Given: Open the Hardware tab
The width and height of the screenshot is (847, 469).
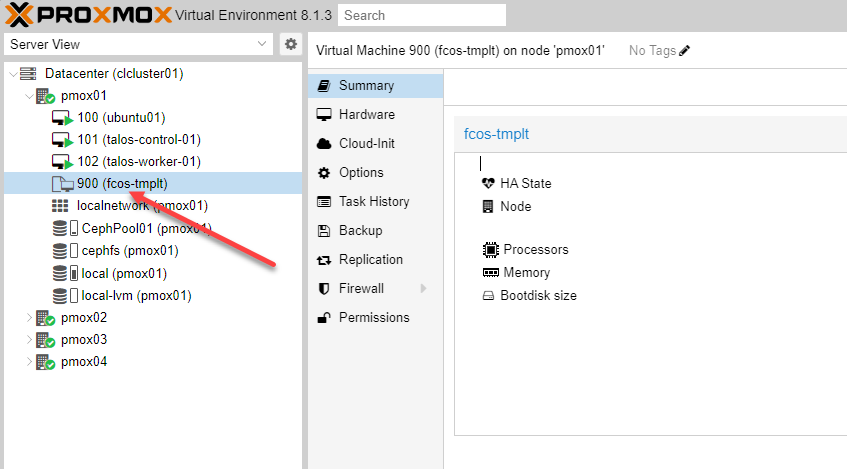Looking at the screenshot, I should 366,115.
